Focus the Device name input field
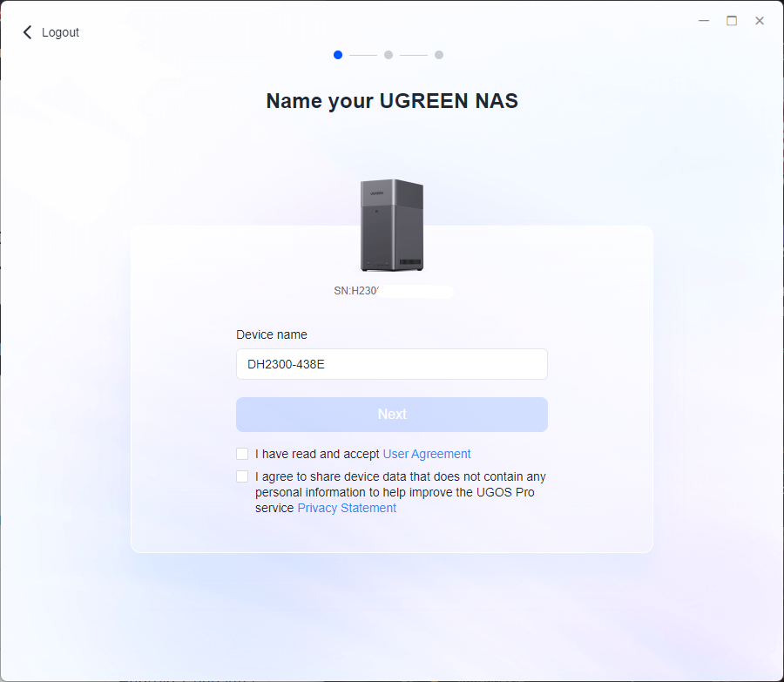Screen dimensions: 784x682 391,364
